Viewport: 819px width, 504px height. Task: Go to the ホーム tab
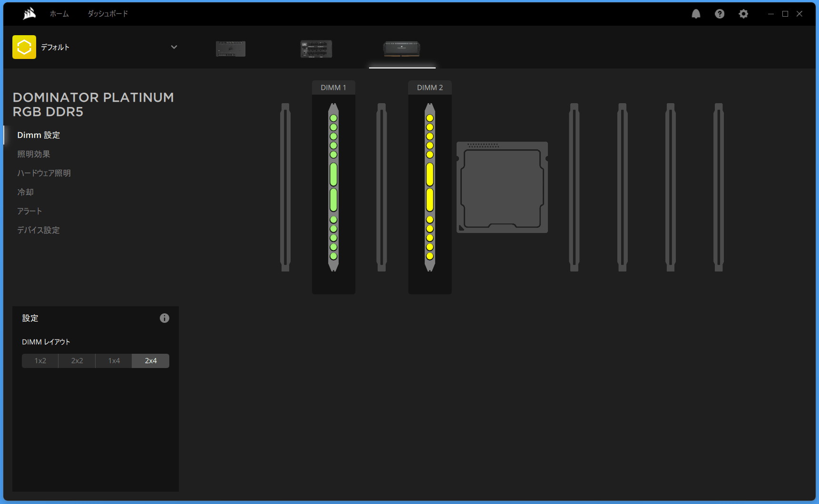59,14
